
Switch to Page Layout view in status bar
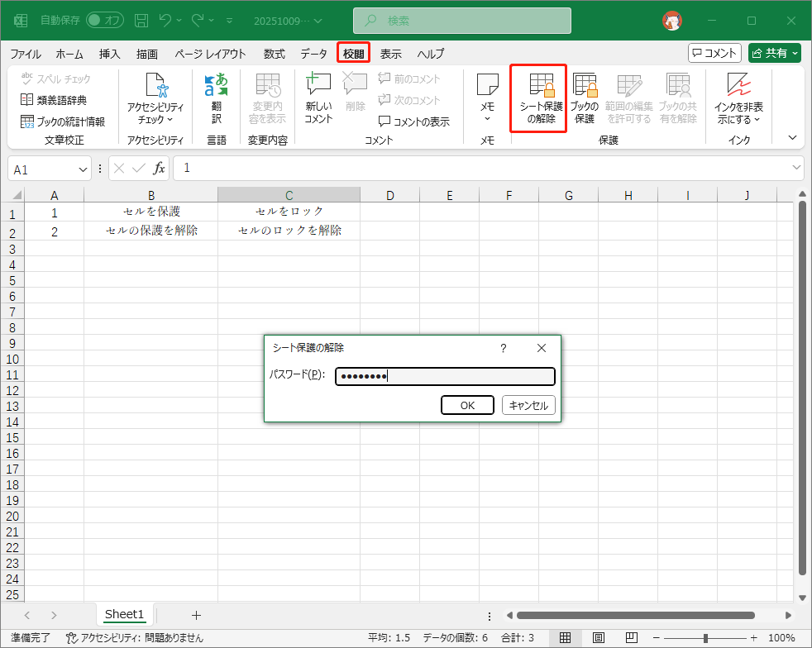pos(598,638)
